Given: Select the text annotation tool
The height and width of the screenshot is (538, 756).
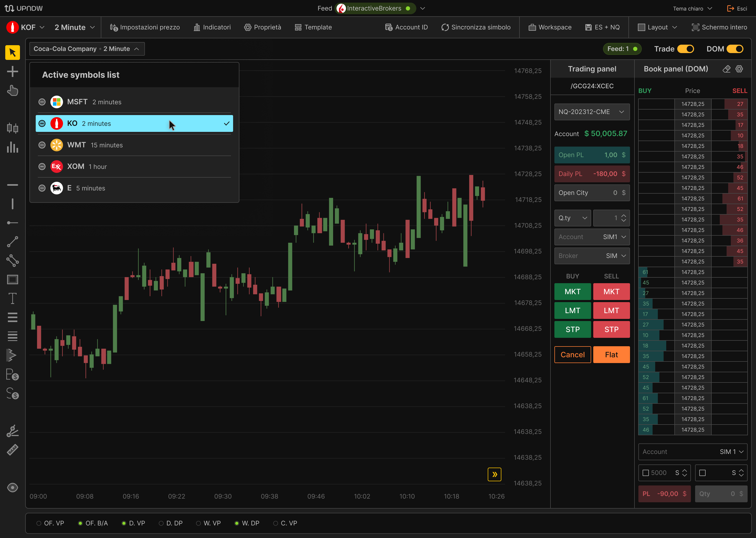Looking at the screenshot, I should (13, 298).
